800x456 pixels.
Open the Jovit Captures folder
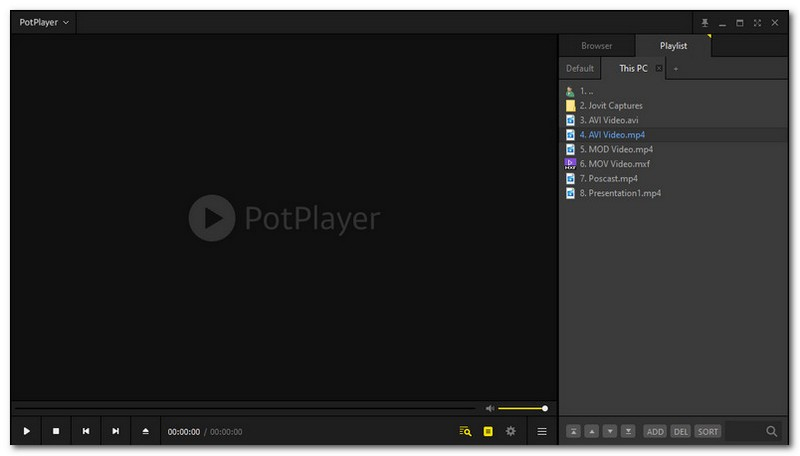610,105
